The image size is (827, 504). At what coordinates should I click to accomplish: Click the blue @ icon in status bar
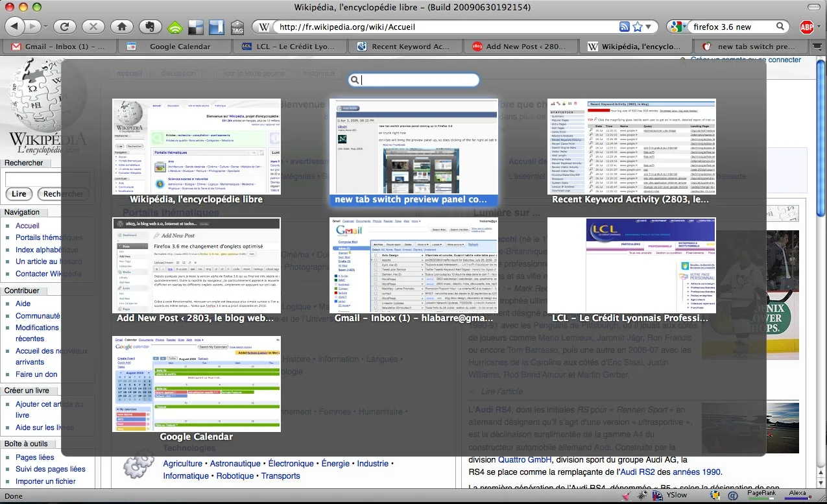(x=733, y=496)
